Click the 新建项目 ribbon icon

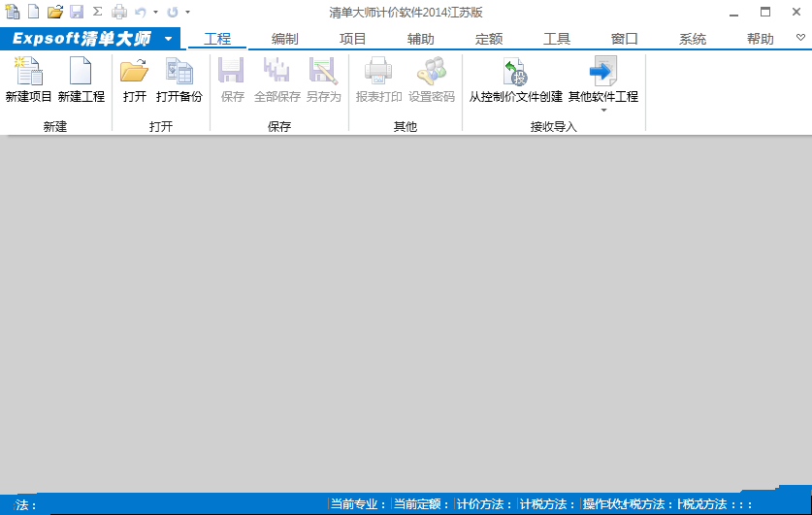pos(28,71)
